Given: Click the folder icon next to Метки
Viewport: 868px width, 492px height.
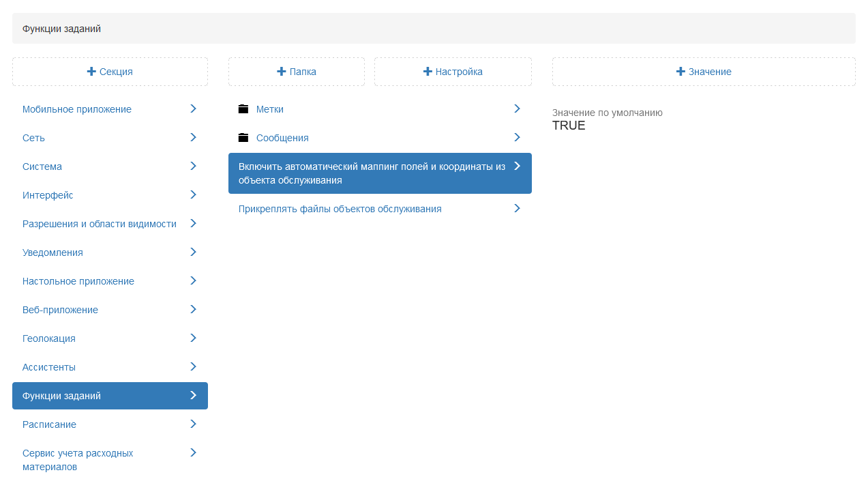Looking at the screenshot, I should point(243,109).
